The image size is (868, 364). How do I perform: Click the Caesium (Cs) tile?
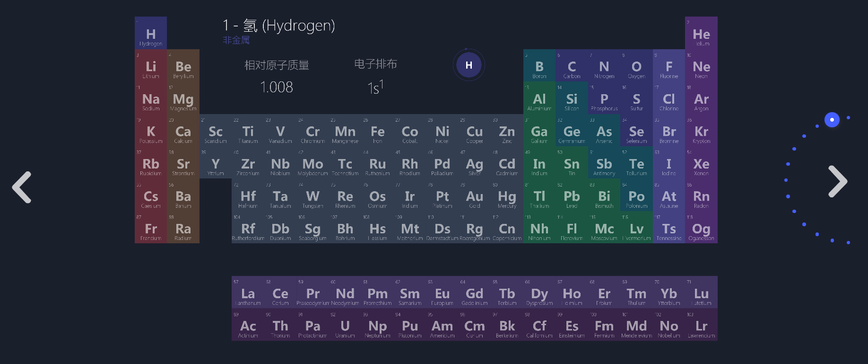click(x=151, y=195)
